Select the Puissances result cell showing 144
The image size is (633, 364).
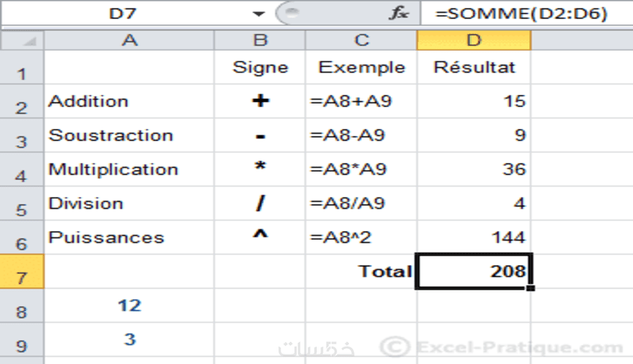point(473,237)
